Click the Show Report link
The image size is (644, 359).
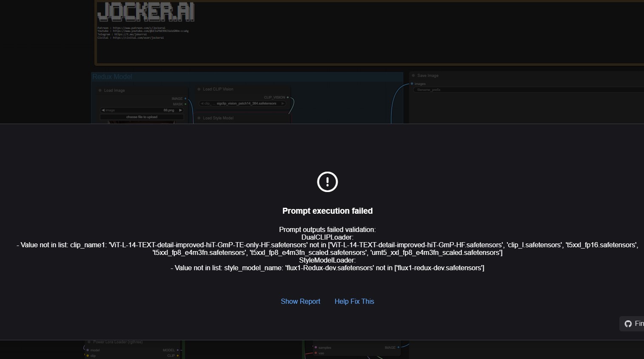(300, 301)
